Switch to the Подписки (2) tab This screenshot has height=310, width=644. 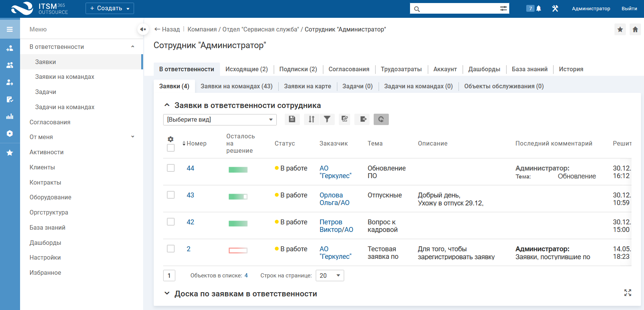click(298, 69)
